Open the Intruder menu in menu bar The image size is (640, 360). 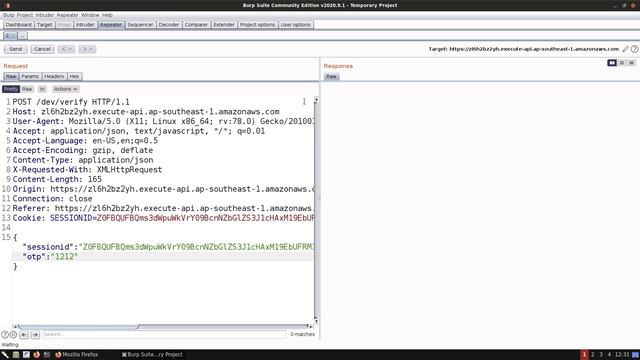[45, 15]
